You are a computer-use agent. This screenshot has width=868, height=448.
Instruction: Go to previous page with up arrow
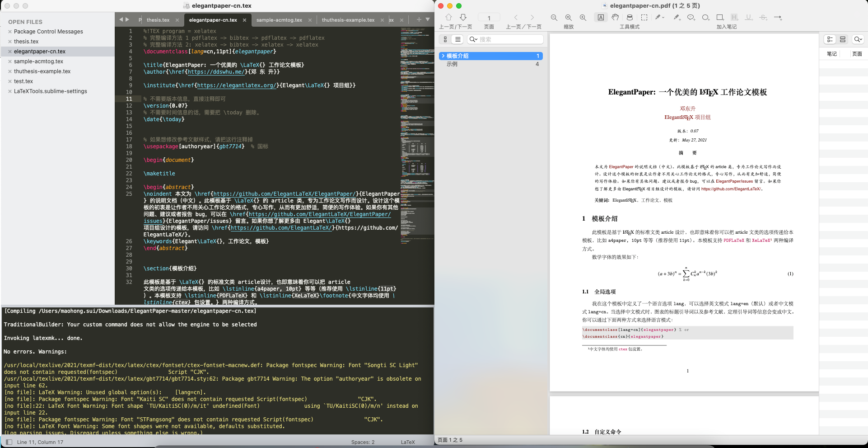click(x=448, y=18)
